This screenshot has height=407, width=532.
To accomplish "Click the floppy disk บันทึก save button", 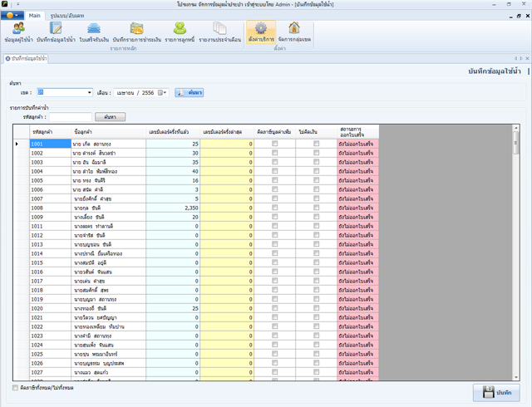I will (497, 392).
